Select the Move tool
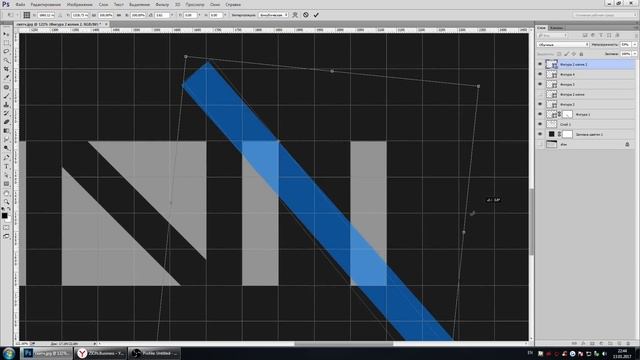640x360 pixels. click(6, 34)
